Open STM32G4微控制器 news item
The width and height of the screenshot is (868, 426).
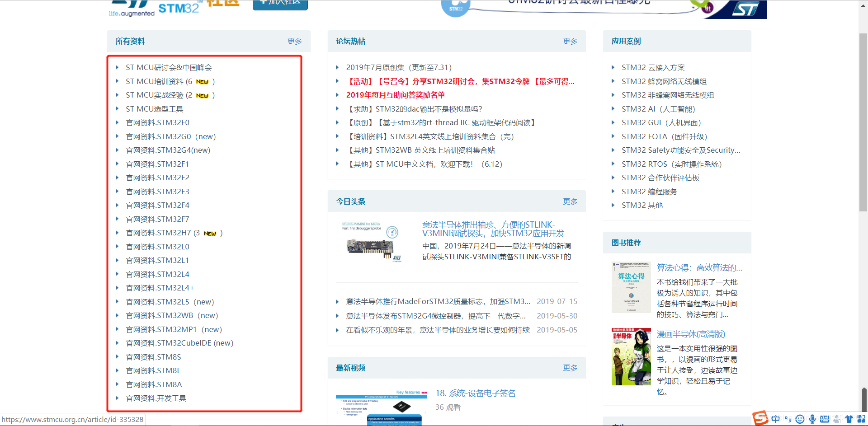click(436, 316)
